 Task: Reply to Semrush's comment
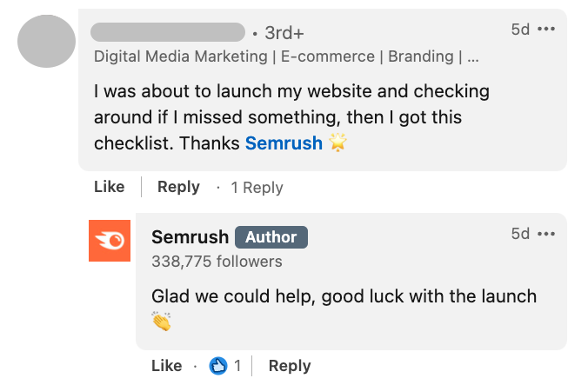click(290, 366)
